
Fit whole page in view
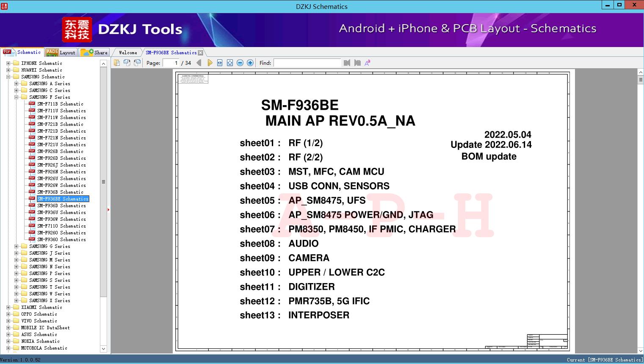(x=230, y=63)
